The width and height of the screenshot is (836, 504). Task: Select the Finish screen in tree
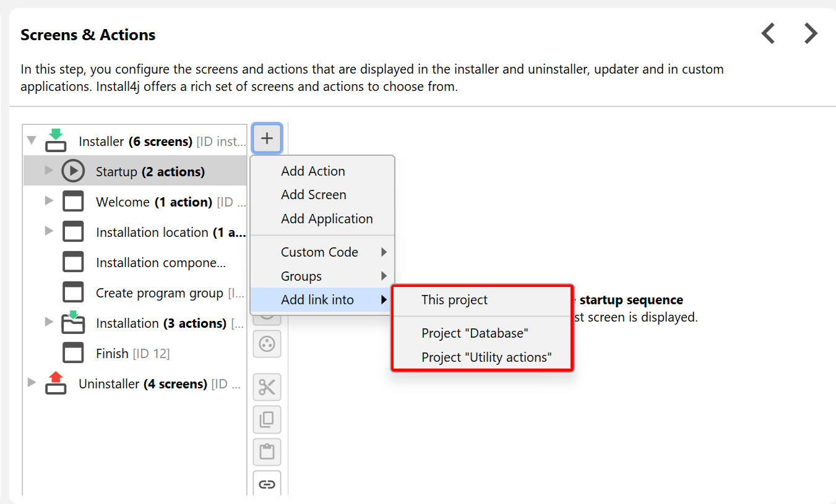click(x=112, y=354)
